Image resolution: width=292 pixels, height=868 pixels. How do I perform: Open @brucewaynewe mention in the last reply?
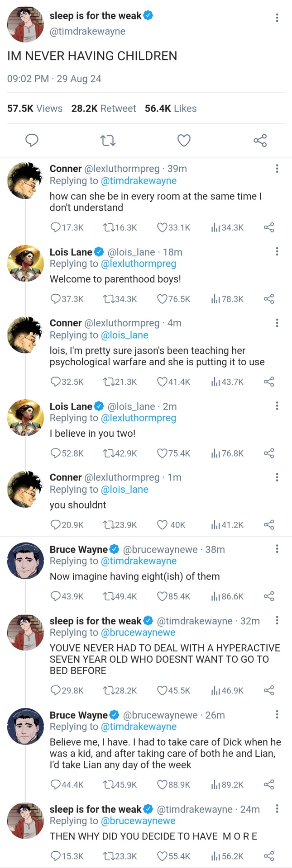point(138,821)
